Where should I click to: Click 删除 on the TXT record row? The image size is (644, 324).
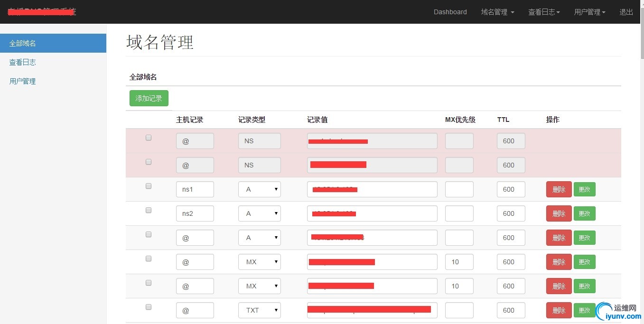pyautogui.click(x=559, y=310)
